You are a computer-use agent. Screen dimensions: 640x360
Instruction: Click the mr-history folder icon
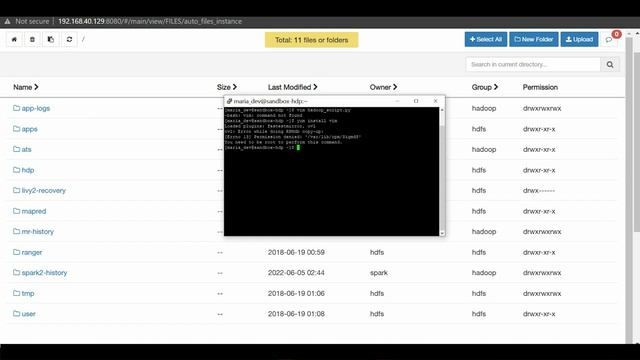click(16, 231)
